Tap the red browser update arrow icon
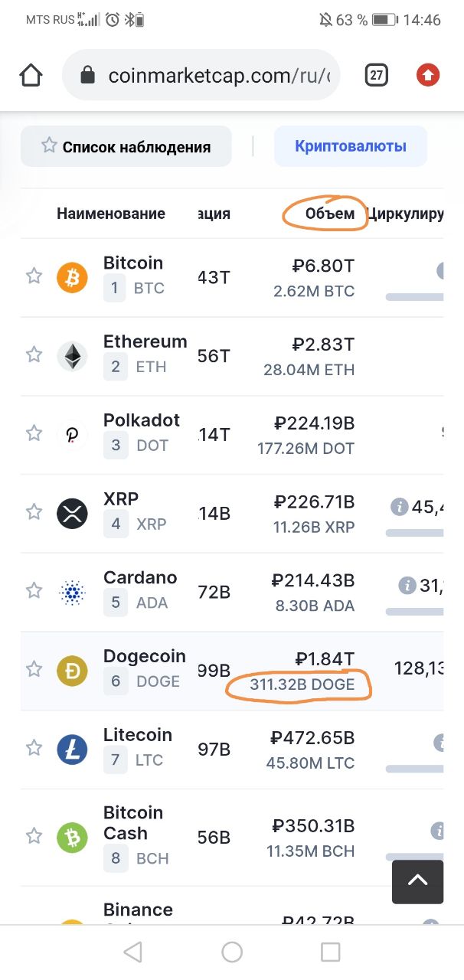464x980 pixels. (427, 75)
